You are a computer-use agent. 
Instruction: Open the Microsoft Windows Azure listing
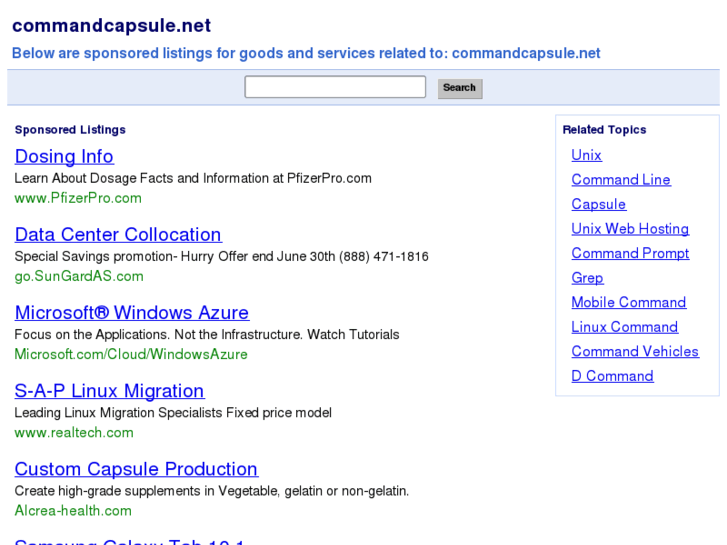[132, 313]
